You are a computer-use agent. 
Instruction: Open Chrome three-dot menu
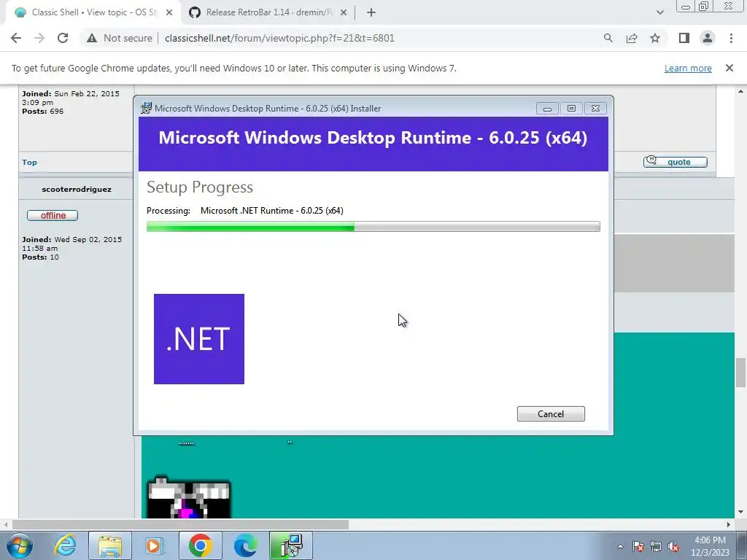tap(731, 38)
